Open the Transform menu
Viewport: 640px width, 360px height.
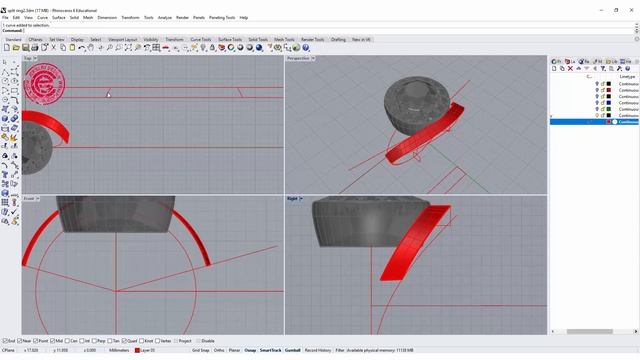coord(130,18)
